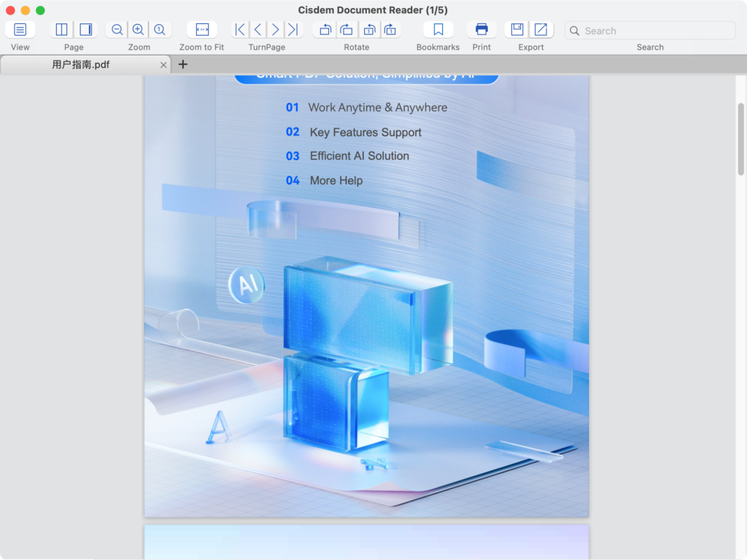The width and height of the screenshot is (747, 560).
Task: Go to the next page
Action: point(275,29)
